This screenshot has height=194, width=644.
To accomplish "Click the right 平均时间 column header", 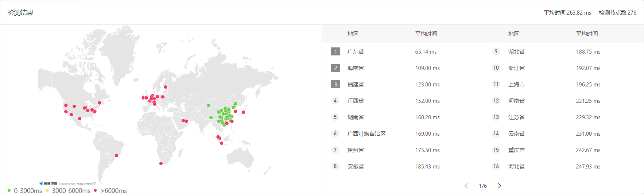I will 587,34.
